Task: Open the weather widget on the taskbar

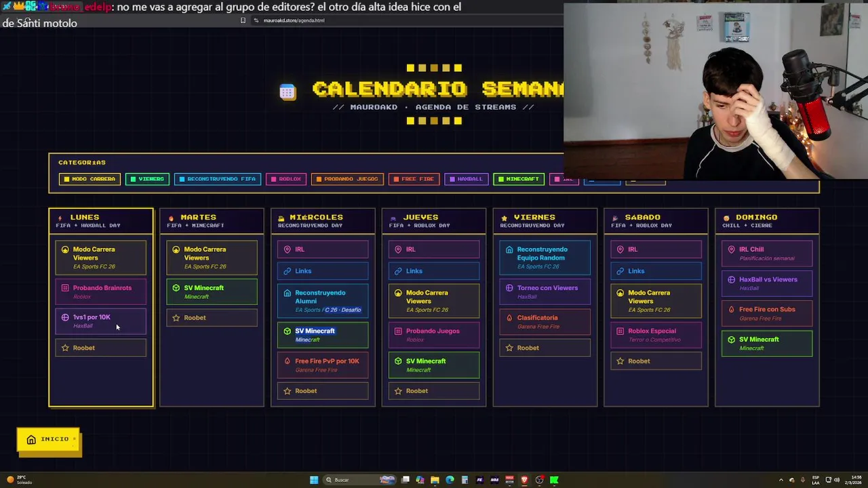Action: 19,480
